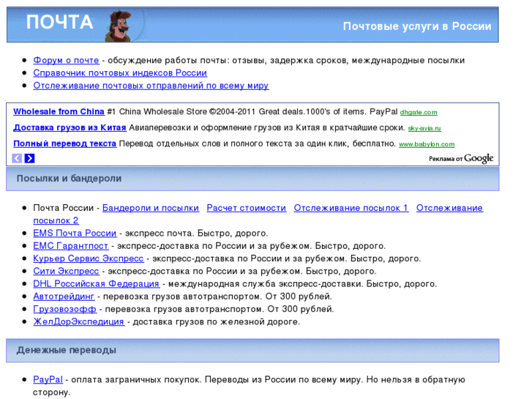Click the Посылки и бандероли section header
Viewport: 532px width, 399px height.
252,179
